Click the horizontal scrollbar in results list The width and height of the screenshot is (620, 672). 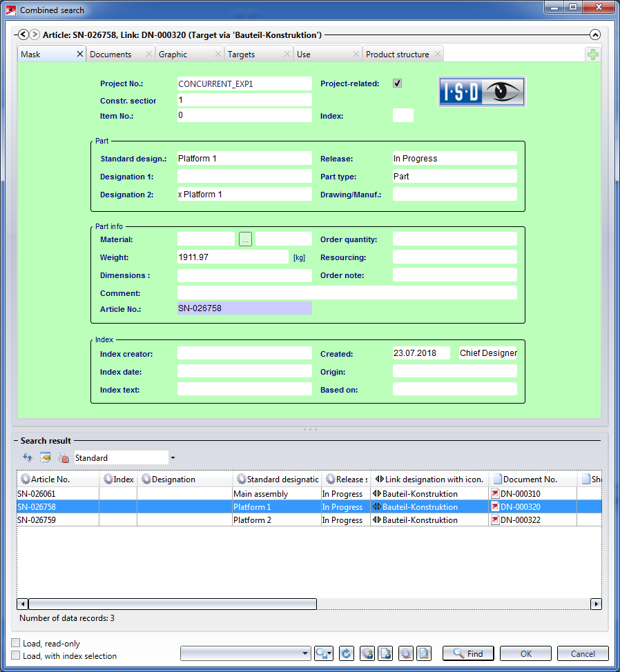[173, 604]
